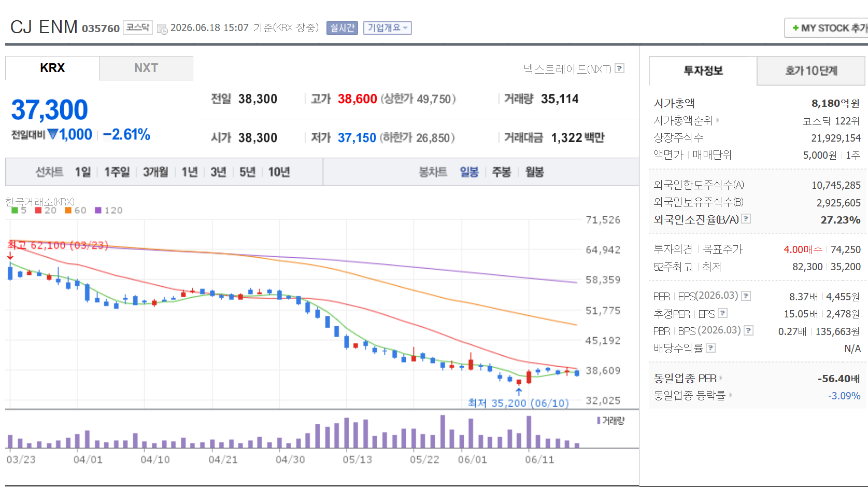Click help icon next to 추정PER EPS
The image size is (868, 487).
[x=723, y=313]
